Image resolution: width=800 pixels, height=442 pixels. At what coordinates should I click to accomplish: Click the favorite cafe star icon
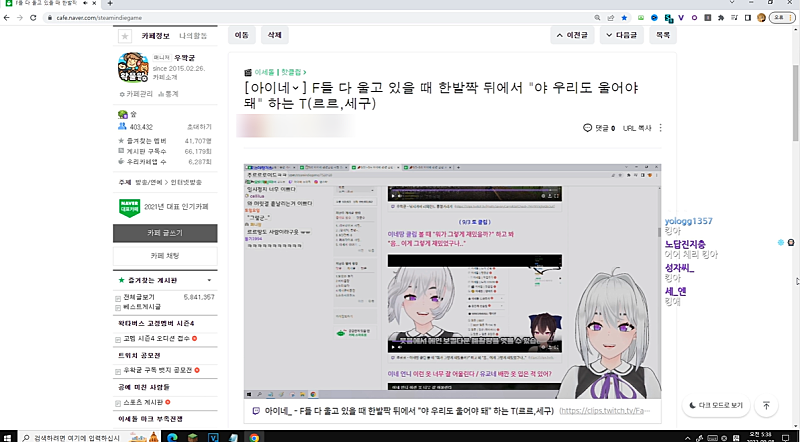coord(125,35)
